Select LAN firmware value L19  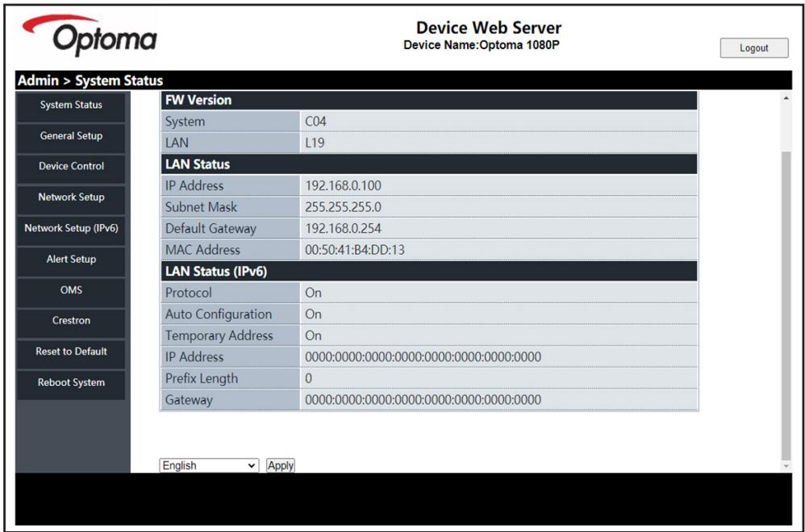(x=315, y=143)
